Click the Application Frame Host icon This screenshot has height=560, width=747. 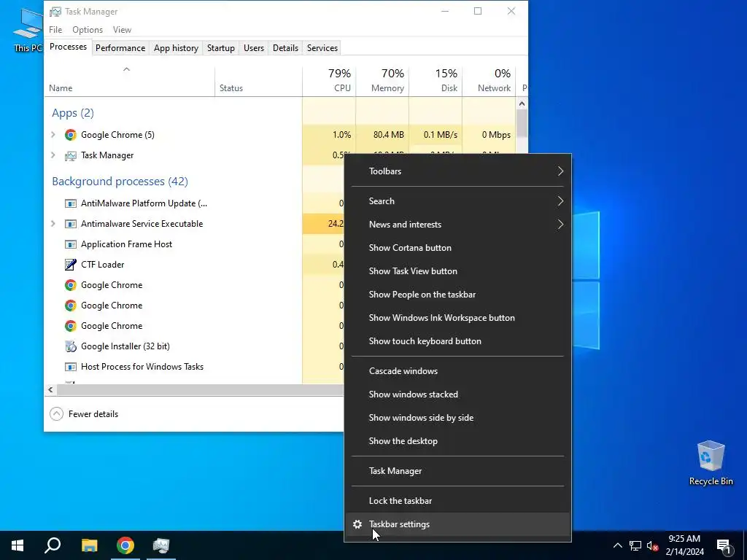(71, 244)
